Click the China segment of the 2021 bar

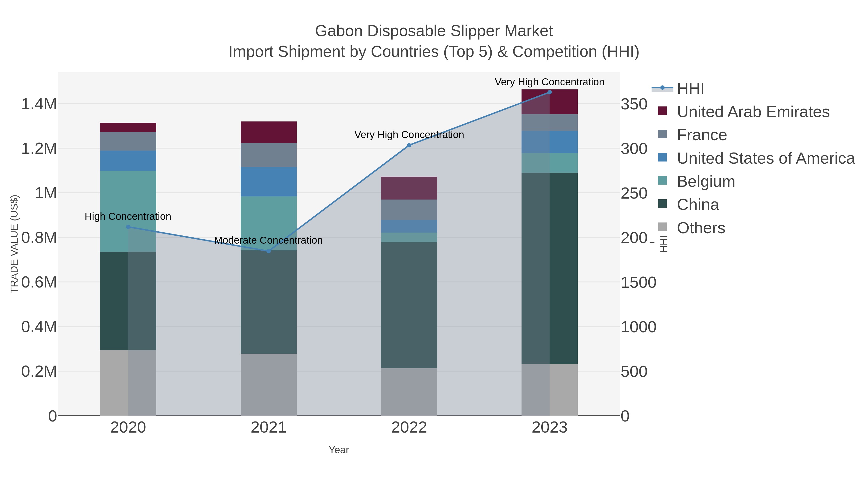[x=269, y=302]
